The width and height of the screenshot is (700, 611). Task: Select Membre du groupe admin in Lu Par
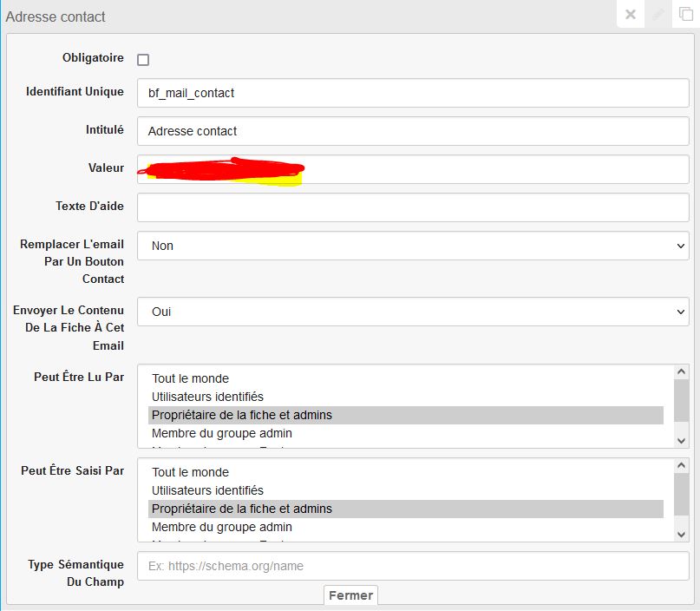pos(221,433)
